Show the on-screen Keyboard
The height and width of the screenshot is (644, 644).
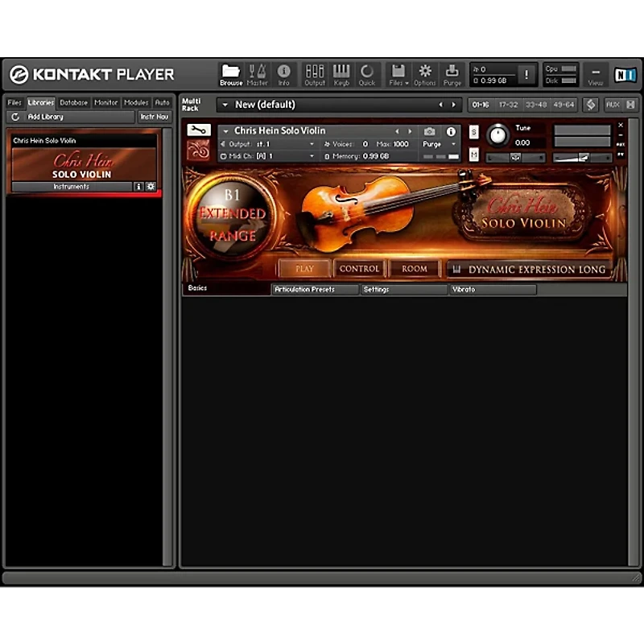[x=341, y=75]
